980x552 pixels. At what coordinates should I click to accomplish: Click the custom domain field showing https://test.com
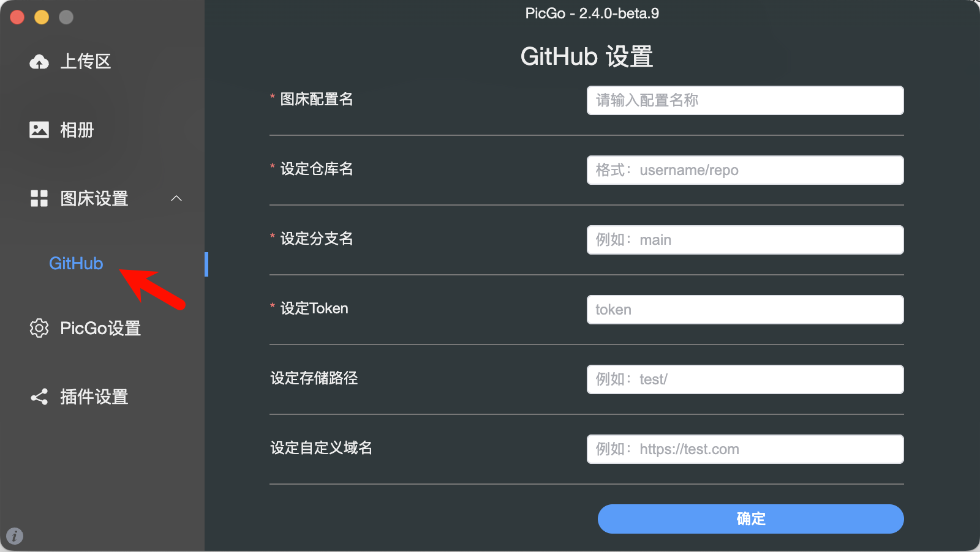(x=744, y=449)
